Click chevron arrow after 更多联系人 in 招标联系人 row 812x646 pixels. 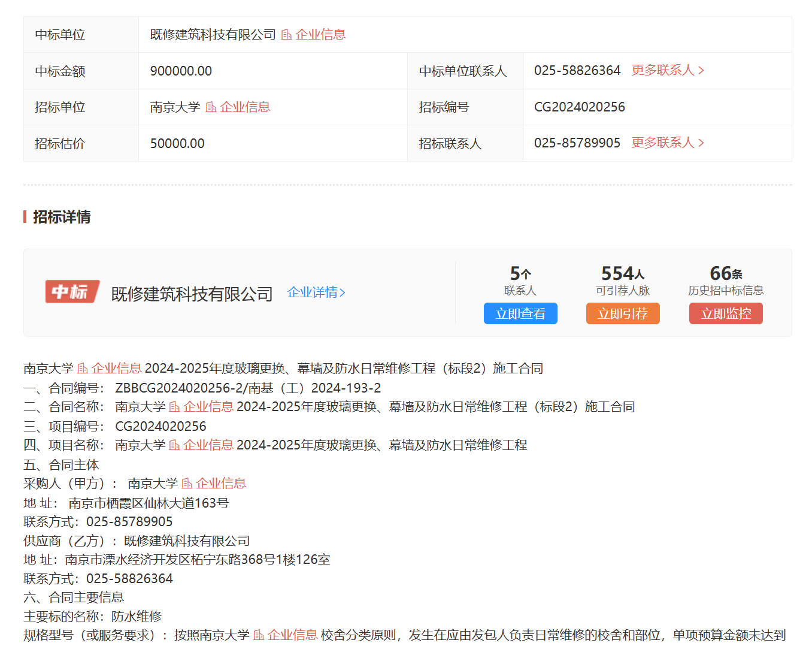[701, 143]
